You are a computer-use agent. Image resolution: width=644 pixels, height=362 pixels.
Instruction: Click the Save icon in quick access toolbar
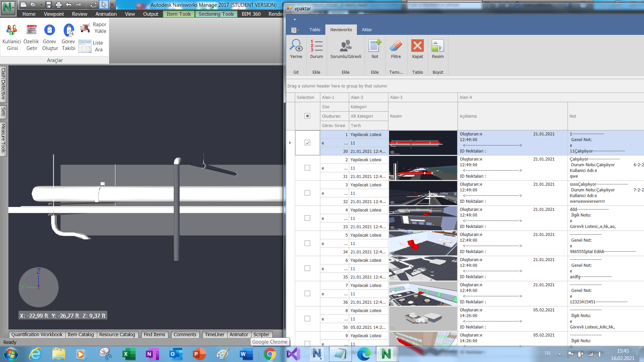[49, 4]
